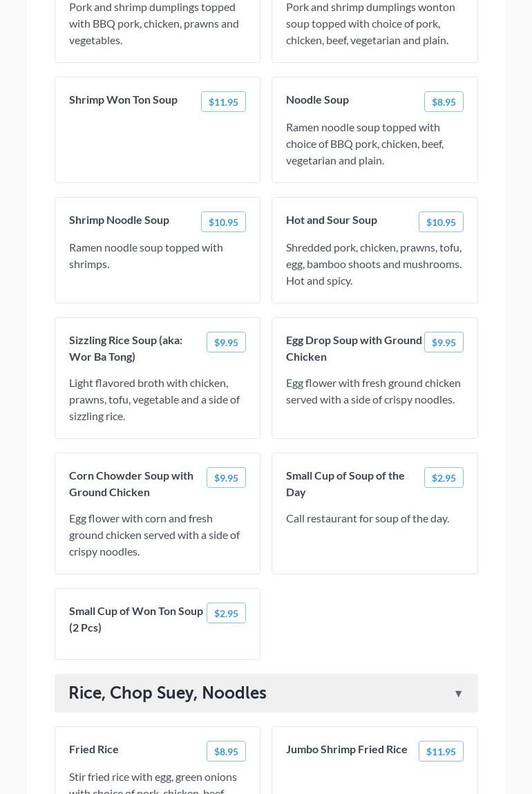Select the Jumbo Shrimp Fried Rice title

pyautogui.click(x=346, y=749)
